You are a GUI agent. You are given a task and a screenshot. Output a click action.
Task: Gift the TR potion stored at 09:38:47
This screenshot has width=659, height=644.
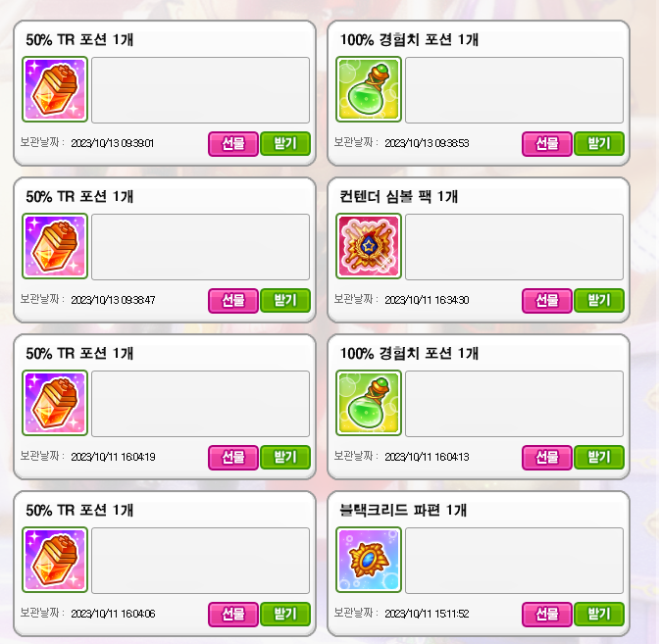tap(233, 300)
